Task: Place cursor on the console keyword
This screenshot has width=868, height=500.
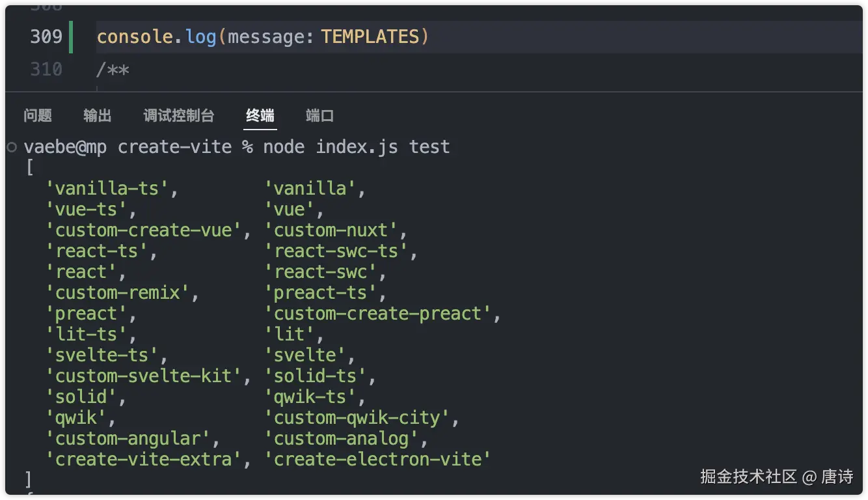Action: coord(135,36)
